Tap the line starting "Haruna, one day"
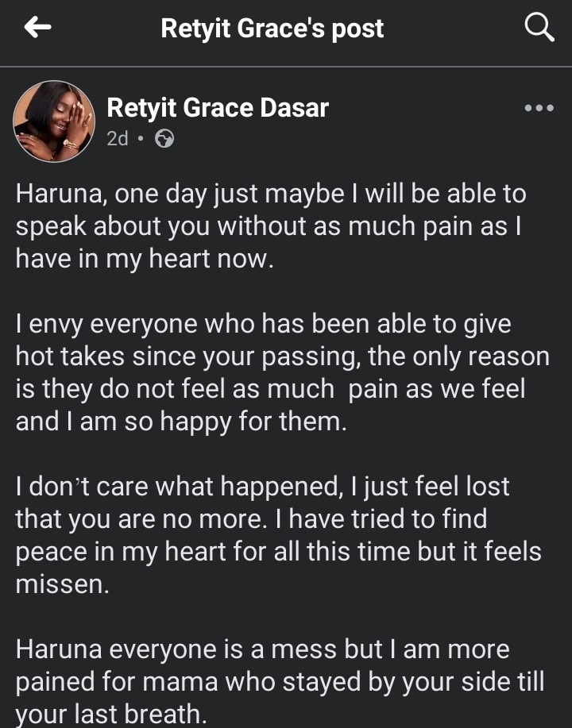 tap(271, 194)
